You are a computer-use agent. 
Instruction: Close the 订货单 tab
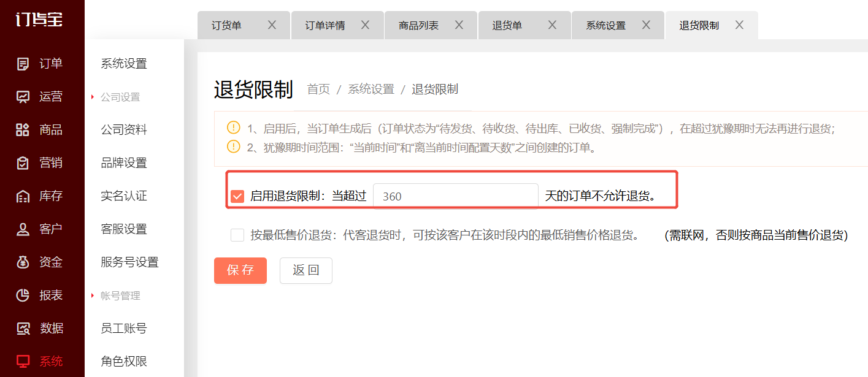(272, 25)
